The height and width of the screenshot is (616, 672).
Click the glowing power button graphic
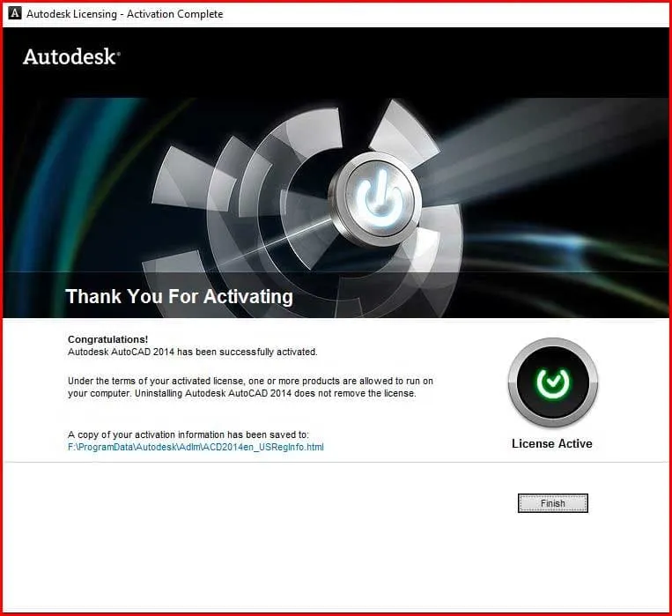coord(374,199)
